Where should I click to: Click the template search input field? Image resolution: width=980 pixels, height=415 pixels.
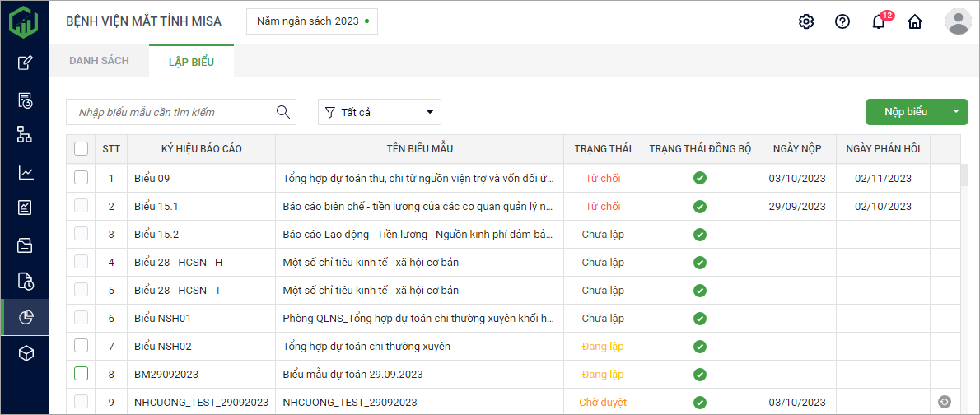(x=173, y=112)
